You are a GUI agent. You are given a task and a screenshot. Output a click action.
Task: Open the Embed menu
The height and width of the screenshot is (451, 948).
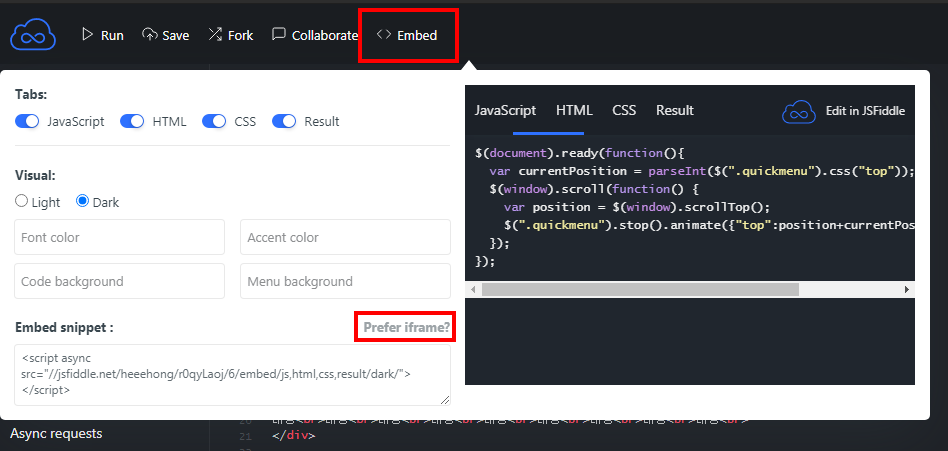click(x=406, y=35)
